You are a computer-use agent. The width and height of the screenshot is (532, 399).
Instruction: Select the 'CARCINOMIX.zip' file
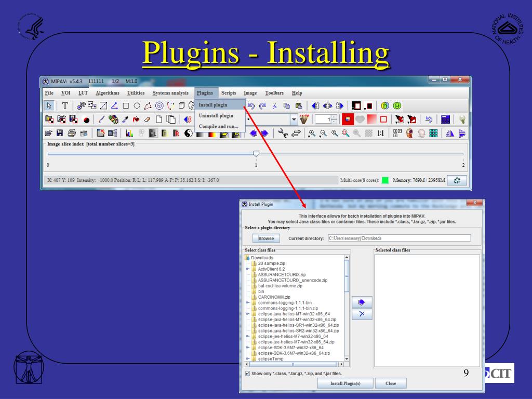click(x=274, y=297)
